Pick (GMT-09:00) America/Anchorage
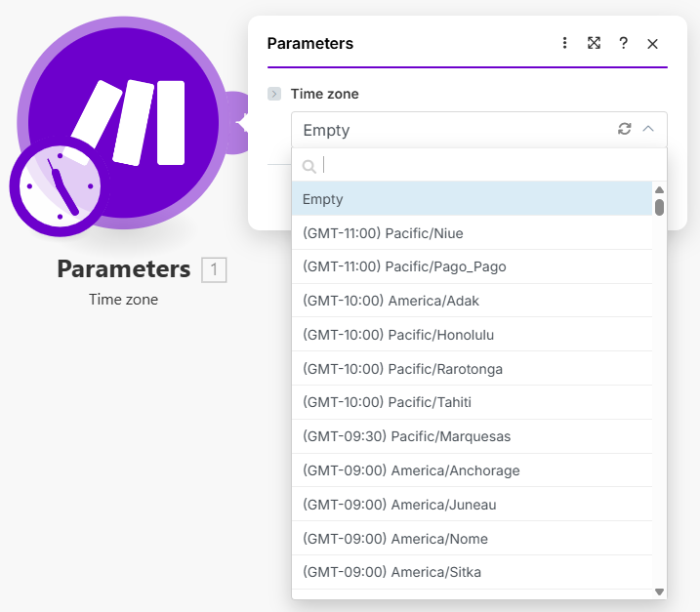 coord(472,470)
